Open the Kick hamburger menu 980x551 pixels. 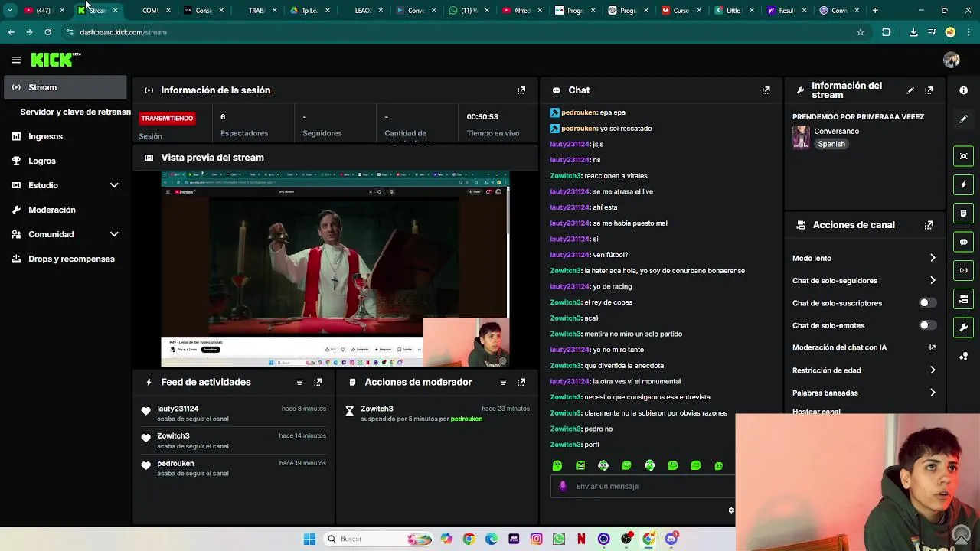tap(16, 60)
